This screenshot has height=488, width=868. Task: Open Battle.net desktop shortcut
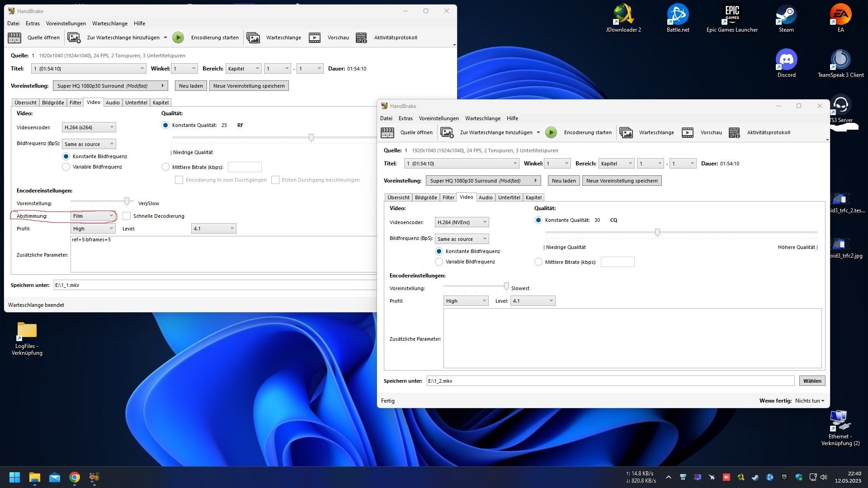point(678,18)
